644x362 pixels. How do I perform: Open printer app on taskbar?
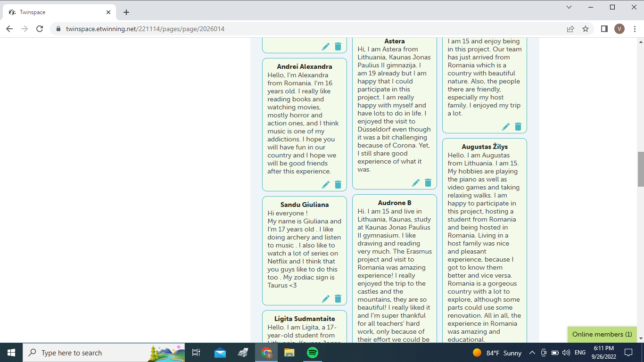pos(243,353)
